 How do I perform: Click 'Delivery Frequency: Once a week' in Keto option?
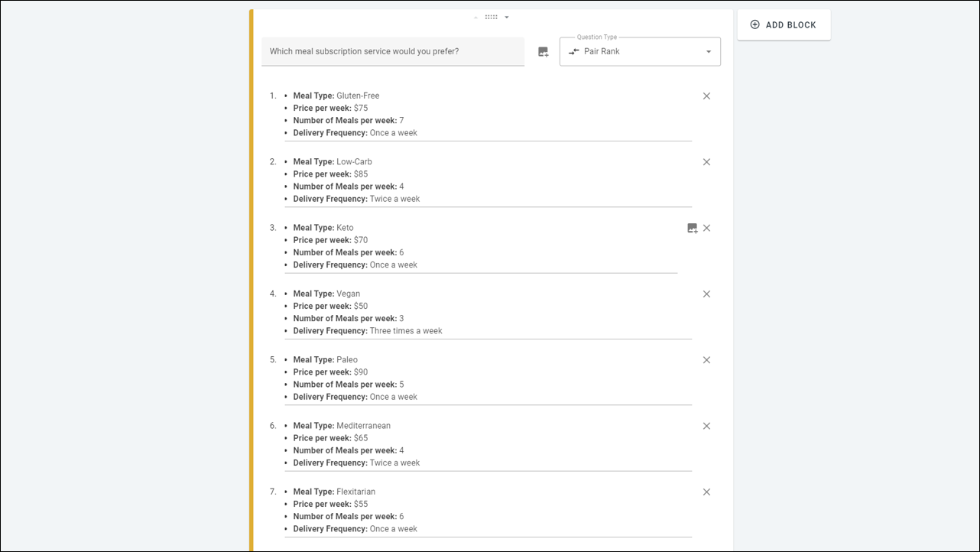[355, 265]
